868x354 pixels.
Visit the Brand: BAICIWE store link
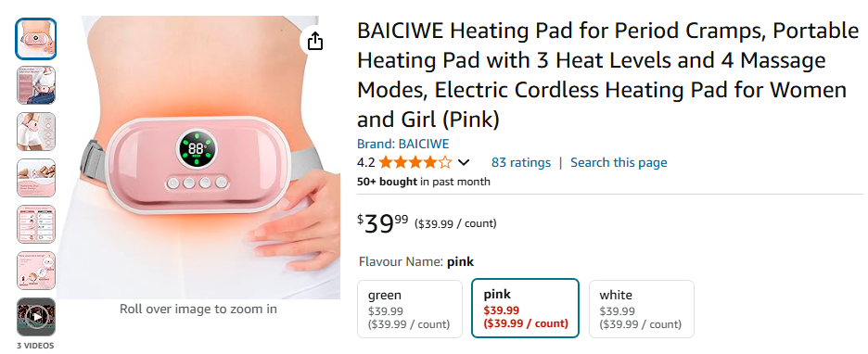(403, 145)
